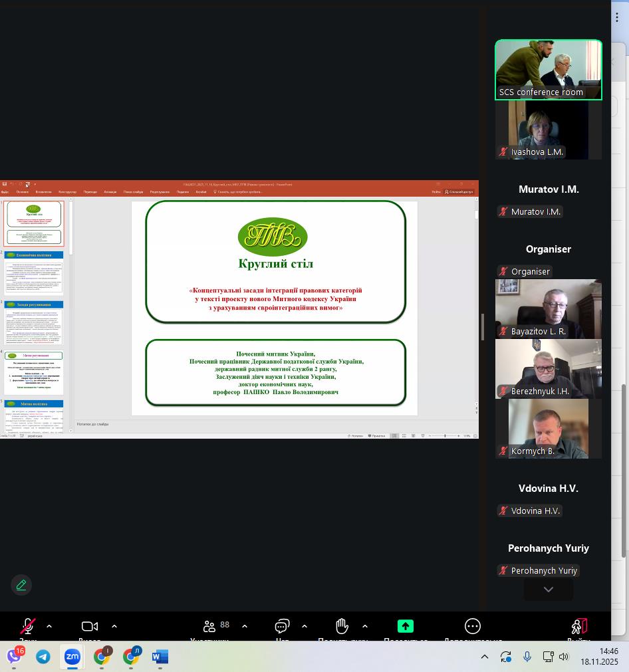Screen dimensions: 629x672
Task: Show more participant videos with down chevron
Action: point(548,590)
